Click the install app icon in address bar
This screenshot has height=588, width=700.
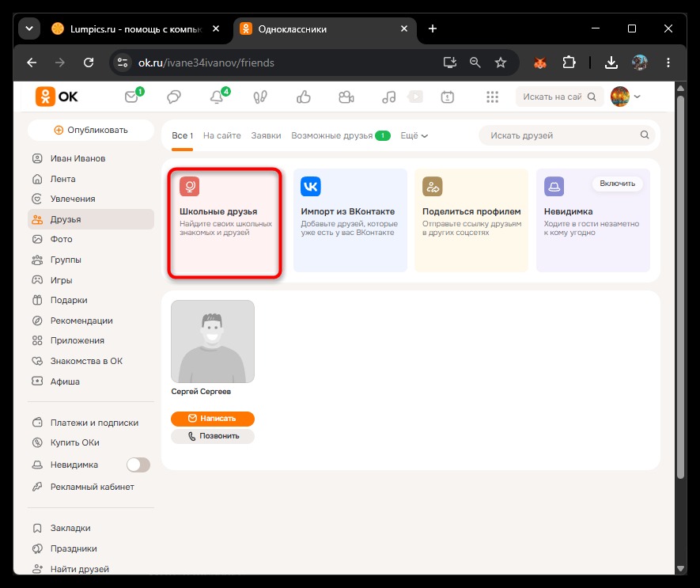click(x=449, y=63)
